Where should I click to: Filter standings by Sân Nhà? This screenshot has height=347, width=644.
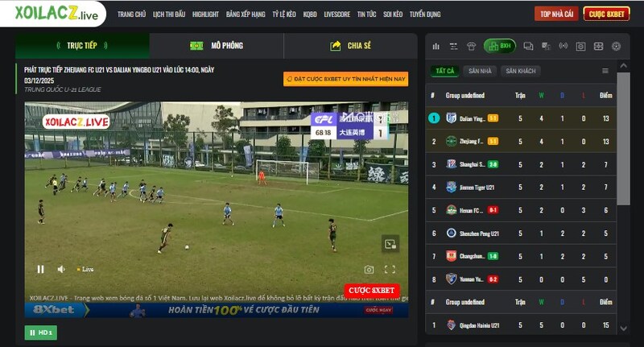(x=479, y=71)
